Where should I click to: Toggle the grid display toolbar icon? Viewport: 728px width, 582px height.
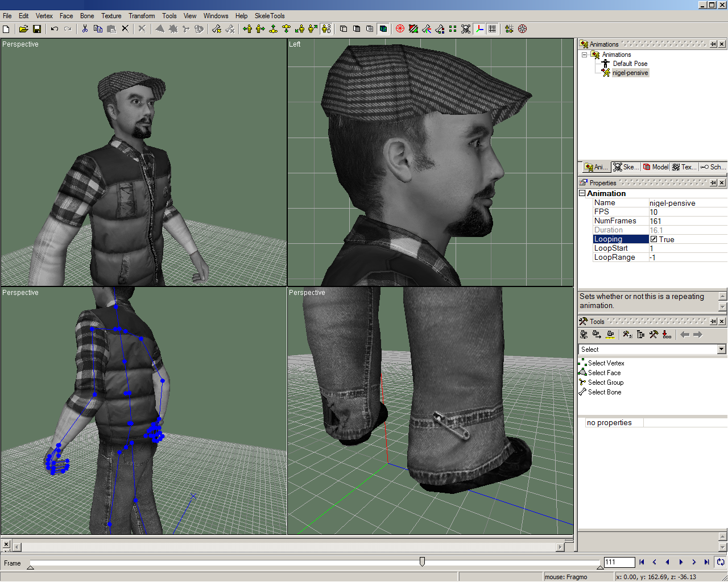(x=493, y=29)
